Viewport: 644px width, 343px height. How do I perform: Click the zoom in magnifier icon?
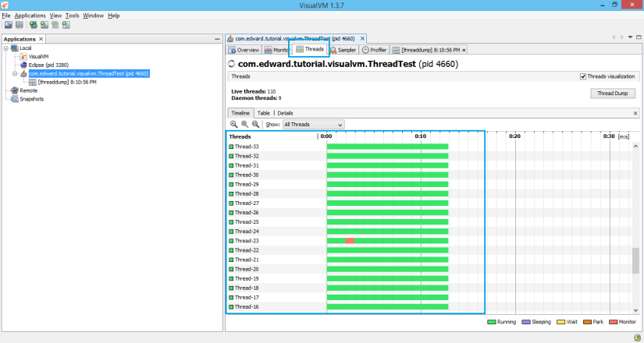coord(233,124)
